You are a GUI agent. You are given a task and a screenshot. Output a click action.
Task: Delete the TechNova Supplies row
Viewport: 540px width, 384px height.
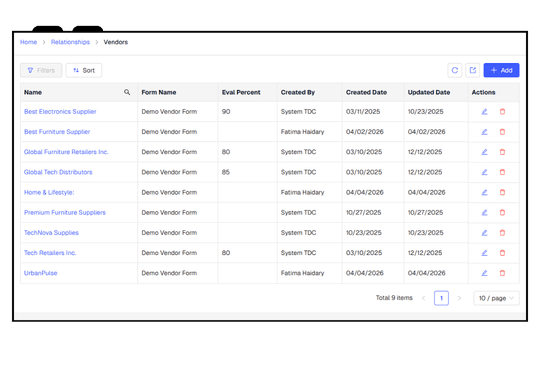point(502,232)
